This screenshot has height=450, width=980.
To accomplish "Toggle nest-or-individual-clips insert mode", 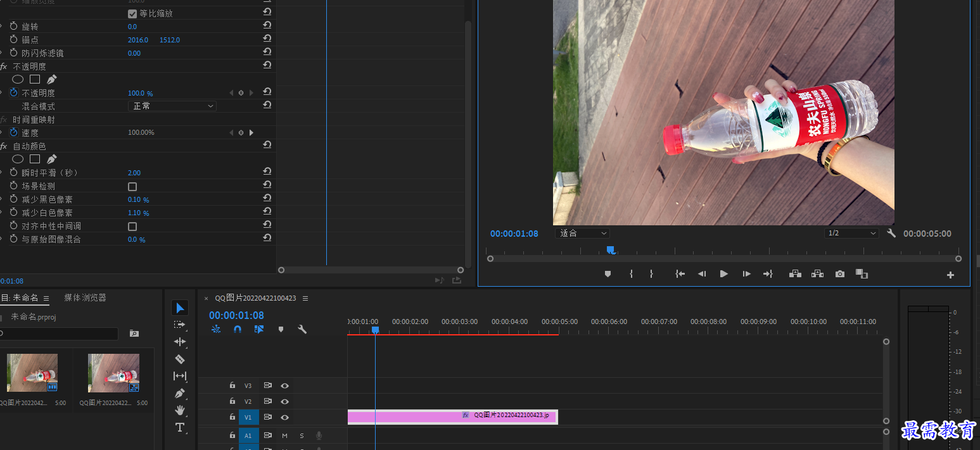I will 216,330.
